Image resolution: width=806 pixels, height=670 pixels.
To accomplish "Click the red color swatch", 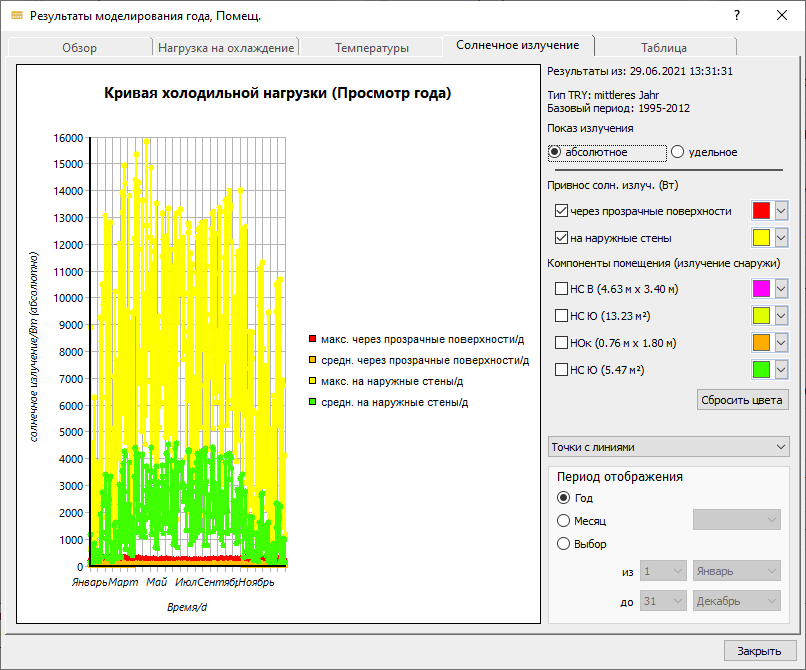I will click(761, 210).
